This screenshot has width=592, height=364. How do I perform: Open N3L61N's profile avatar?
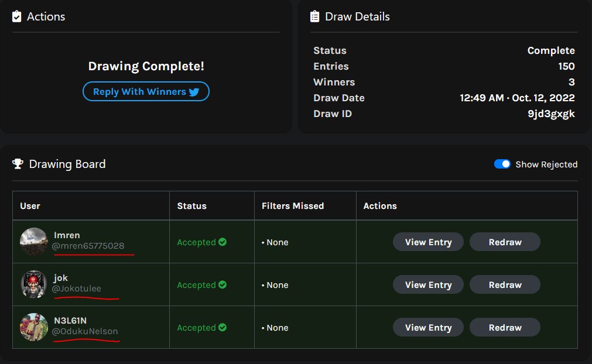[34, 327]
